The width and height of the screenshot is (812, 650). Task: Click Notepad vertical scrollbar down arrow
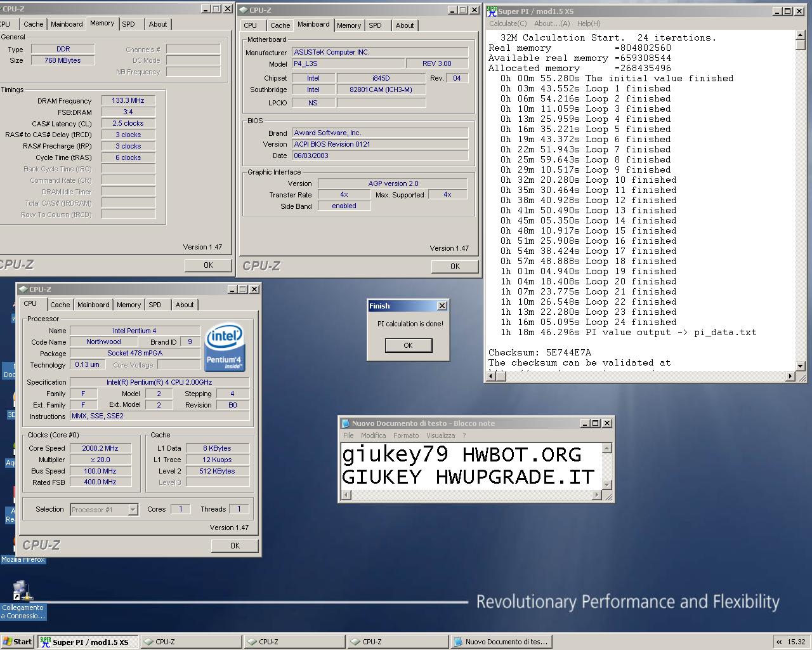[x=606, y=484]
